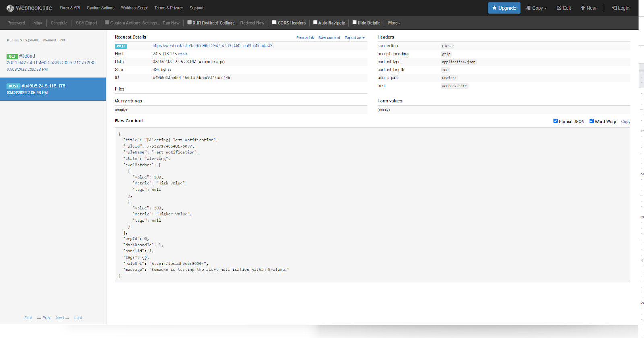Image resolution: width=644 pixels, height=338 pixels.
Task: Open the More dropdown menu
Action: point(394,23)
